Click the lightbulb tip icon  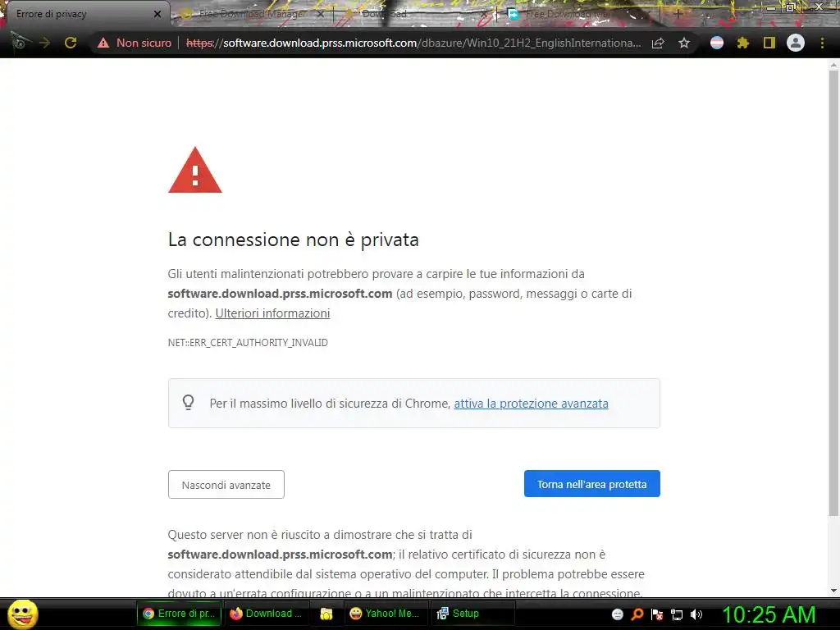[188, 402]
